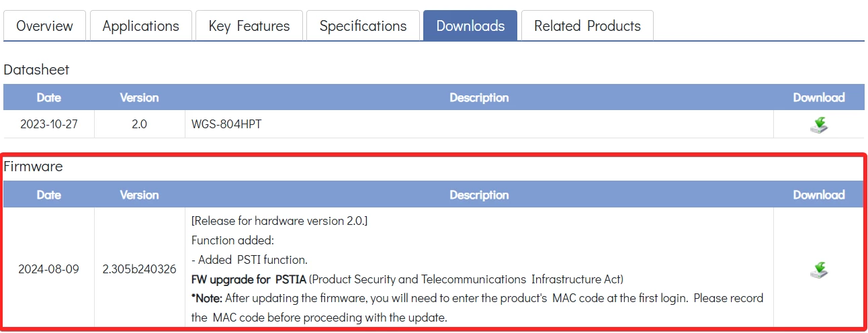The image size is (868, 333).
Task: Click the 2024-08-09 firmware date cell
Action: click(48, 269)
